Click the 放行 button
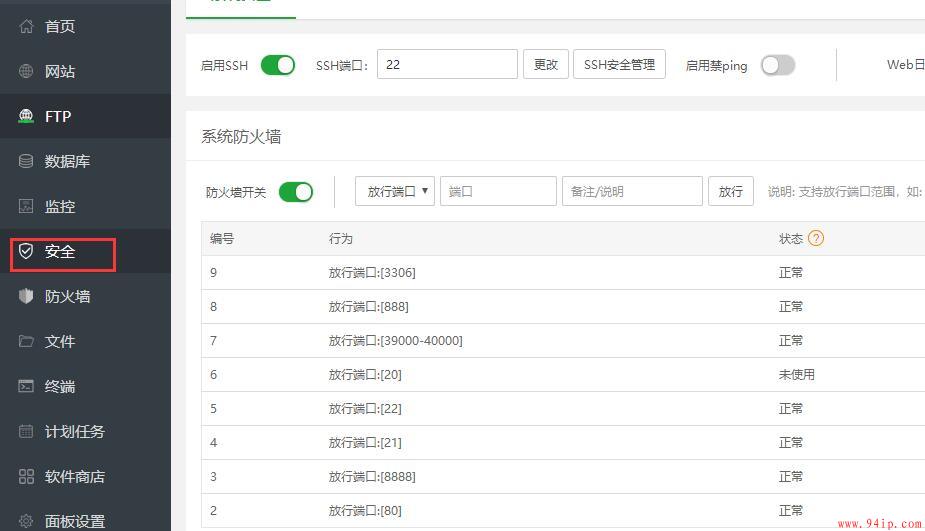The image size is (925, 531). (x=731, y=191)
